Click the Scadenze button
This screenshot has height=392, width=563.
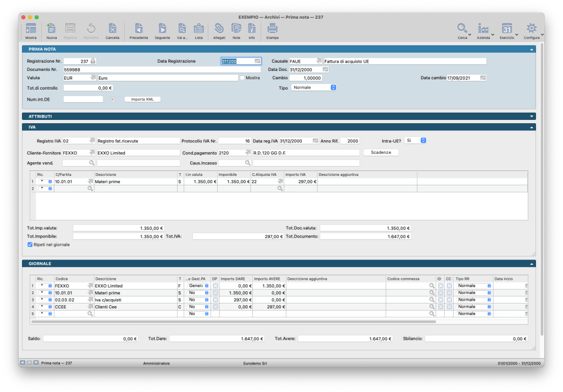pos(381,152)
